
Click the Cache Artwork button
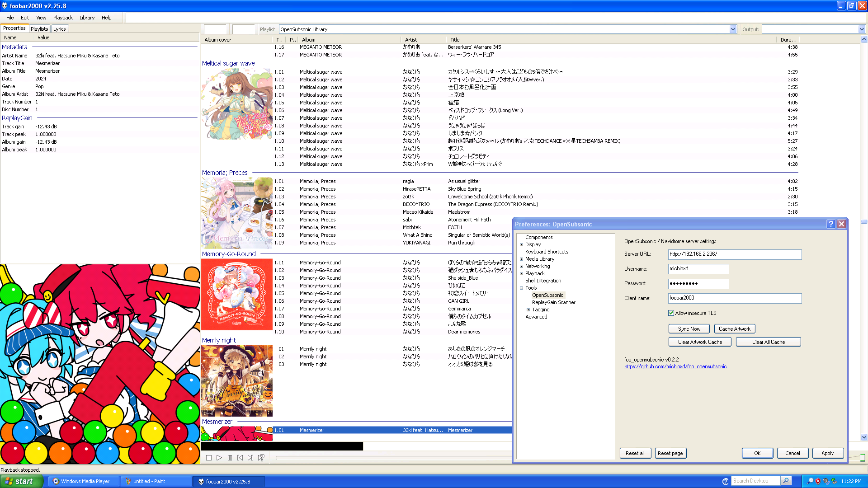click(734, 329)
